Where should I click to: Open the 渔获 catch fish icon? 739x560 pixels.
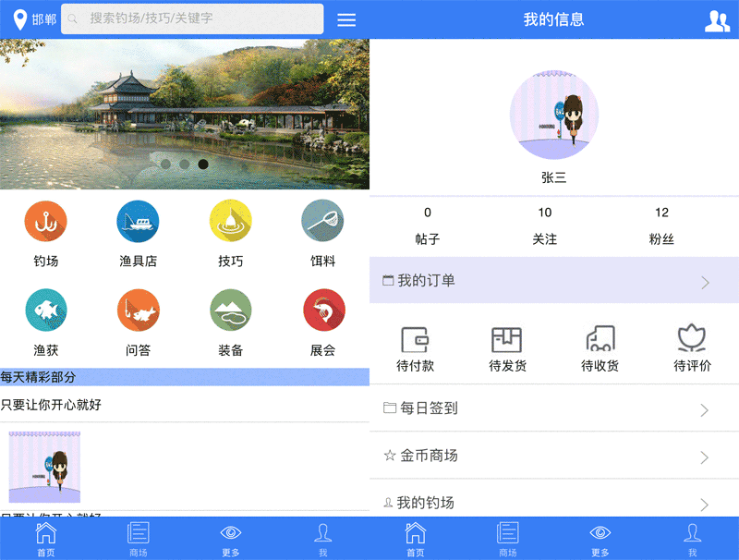coord(45,310)
